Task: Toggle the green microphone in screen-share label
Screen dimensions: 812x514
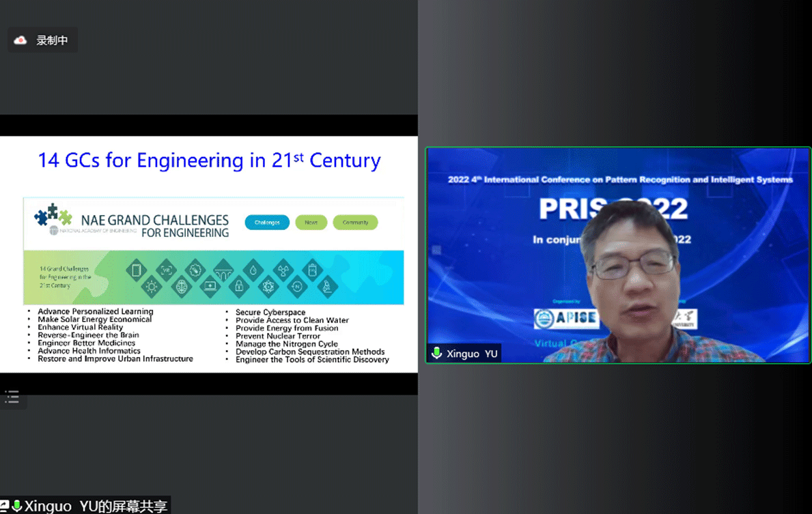Action: tap(16, 506)
